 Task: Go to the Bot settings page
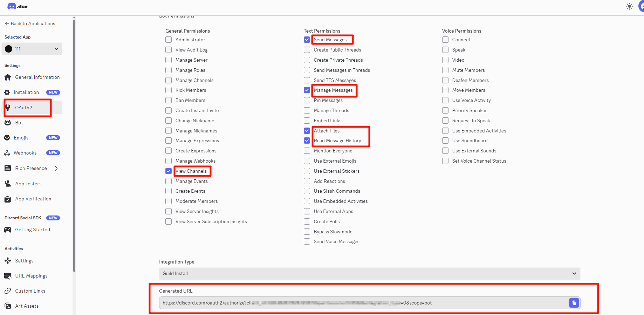click(x=19, y=123)
